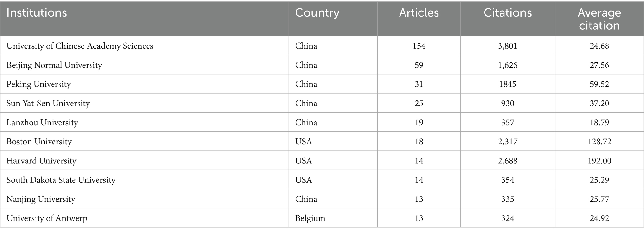Click the Nanjing University cell

click(41, 199)
